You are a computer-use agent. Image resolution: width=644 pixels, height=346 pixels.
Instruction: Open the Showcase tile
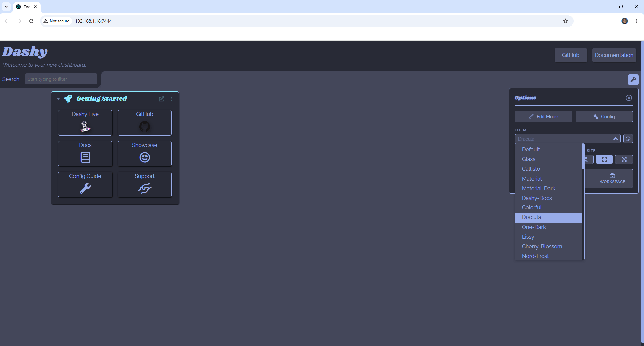pos(145,154)
